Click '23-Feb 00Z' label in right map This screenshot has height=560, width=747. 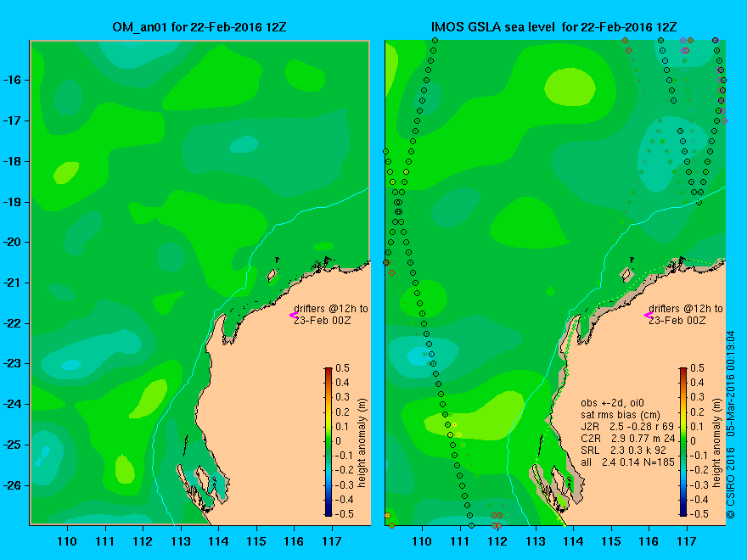[677, 321]
